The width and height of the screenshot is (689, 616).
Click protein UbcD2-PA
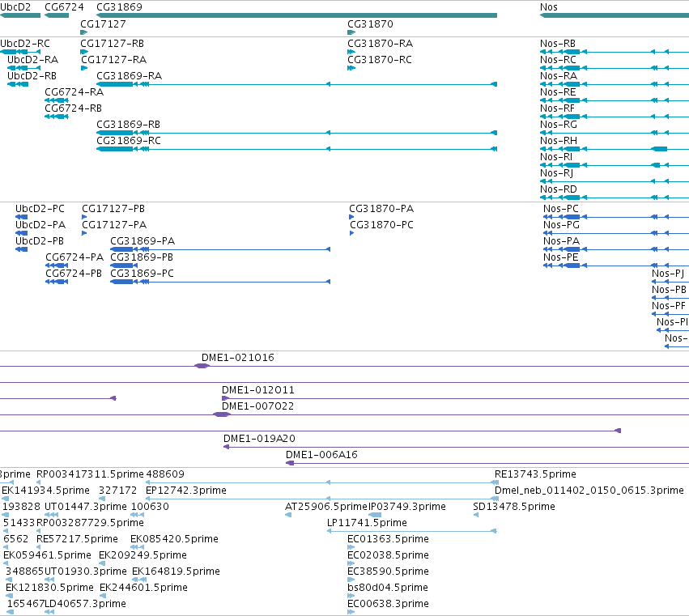click(x=40, y=225)
